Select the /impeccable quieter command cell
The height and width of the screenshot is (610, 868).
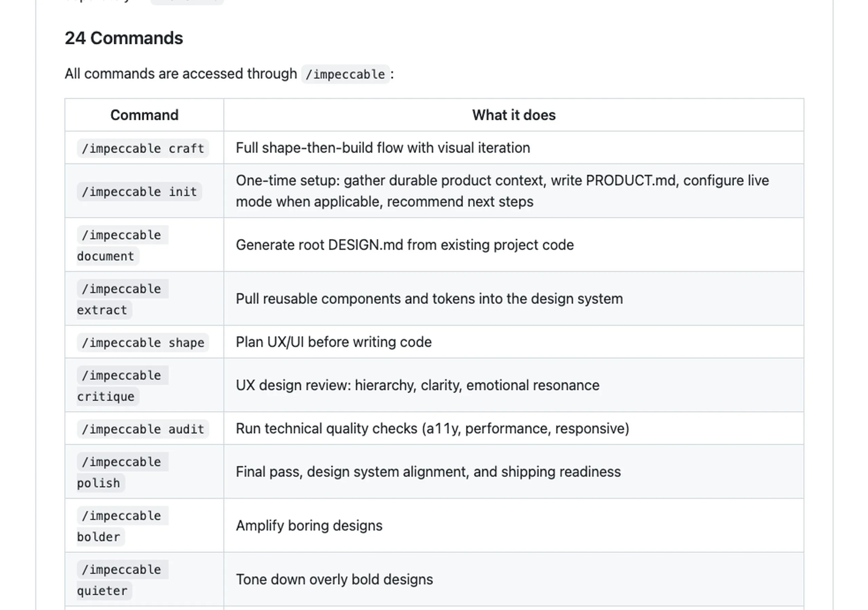[144, 580]
